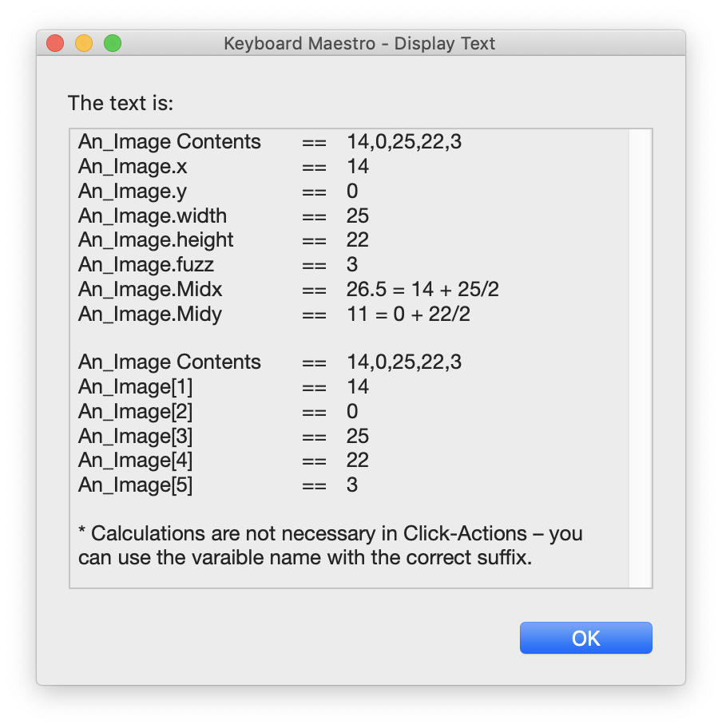Select the An_Image[1] indexed value line
The width and height of the screenshot is (722, 728).
216,386
